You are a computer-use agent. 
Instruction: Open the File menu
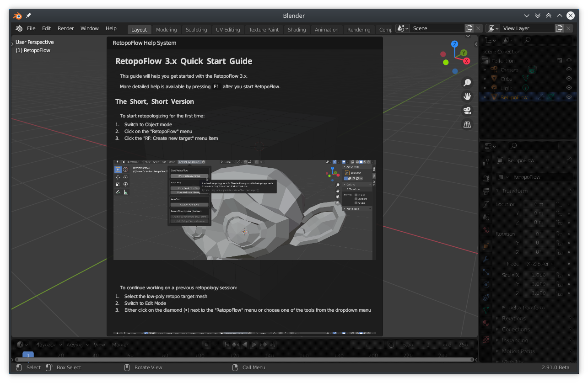click(x=31, y=28)
